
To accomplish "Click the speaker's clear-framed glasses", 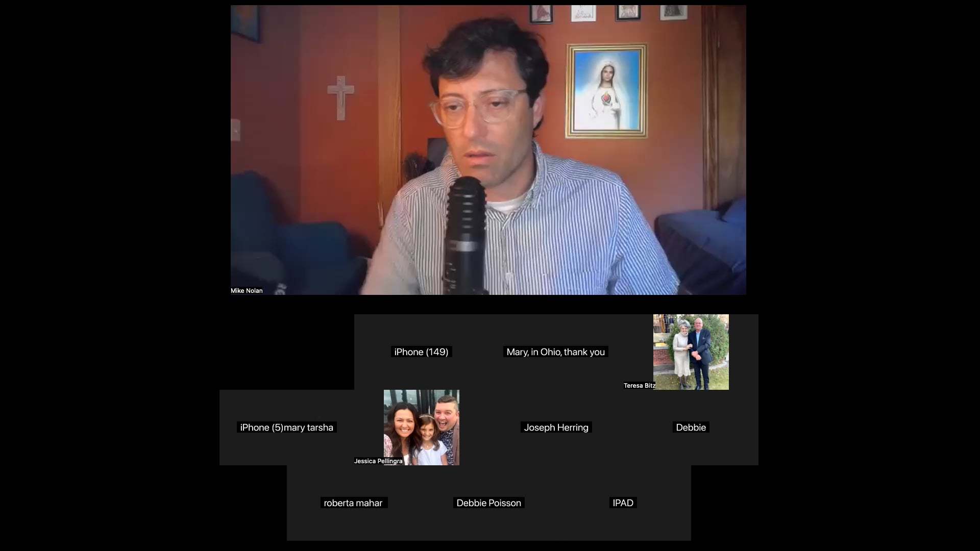I will pos(480,108).
